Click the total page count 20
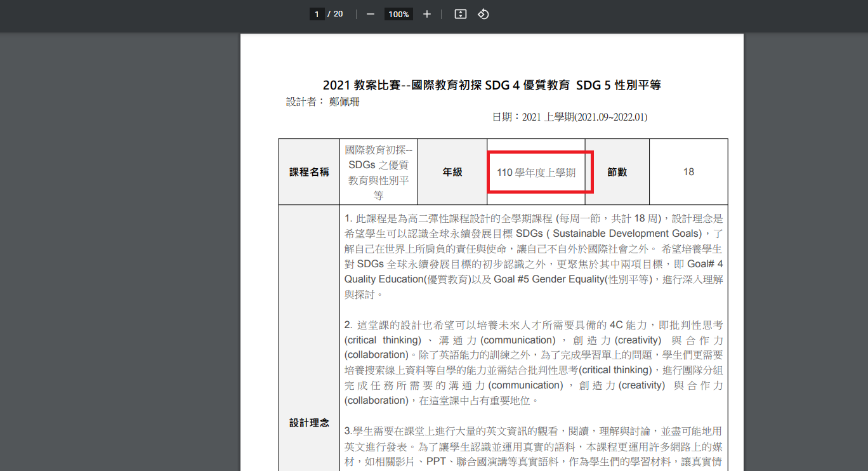Screen dimensions: 868x471 pos(338,14)
